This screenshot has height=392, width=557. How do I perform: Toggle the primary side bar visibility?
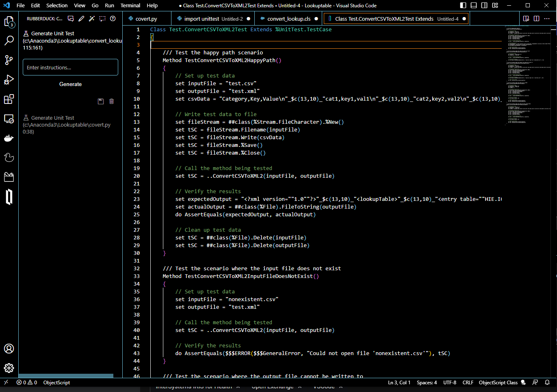tap(463, 5)
